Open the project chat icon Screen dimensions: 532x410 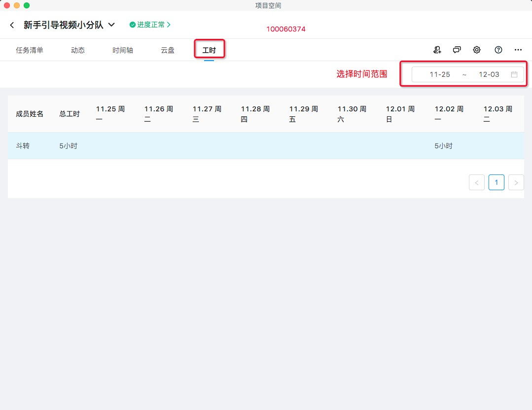[x=457, y=50]
